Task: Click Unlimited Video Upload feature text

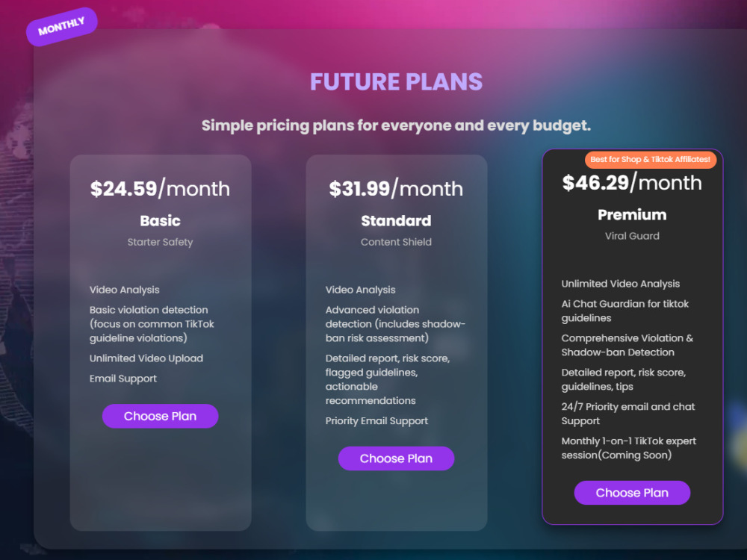Action: (x=146, y=358)
